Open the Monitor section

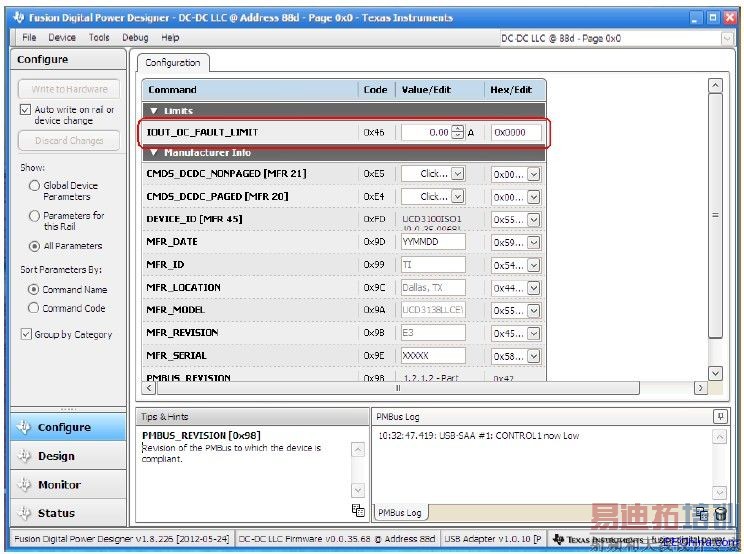(68, 484)
